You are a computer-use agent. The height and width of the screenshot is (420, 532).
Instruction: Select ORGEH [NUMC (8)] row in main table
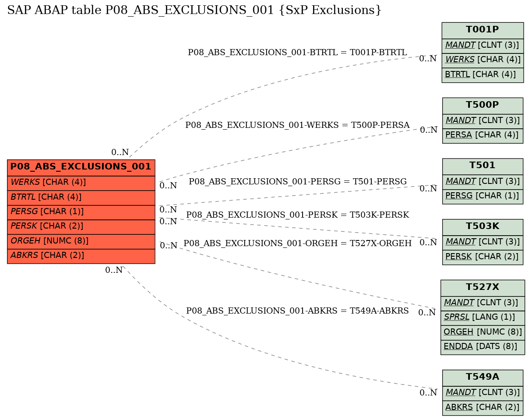pyautogui.click(x=81, y=241)
